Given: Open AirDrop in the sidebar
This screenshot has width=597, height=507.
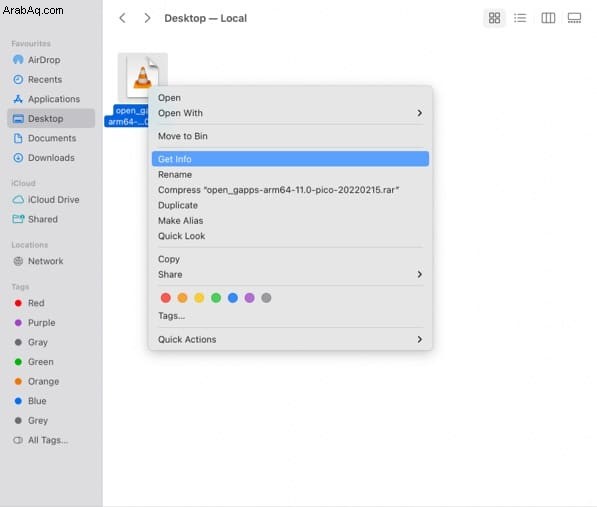Looking at the screenshot, I should click(44, 60).
